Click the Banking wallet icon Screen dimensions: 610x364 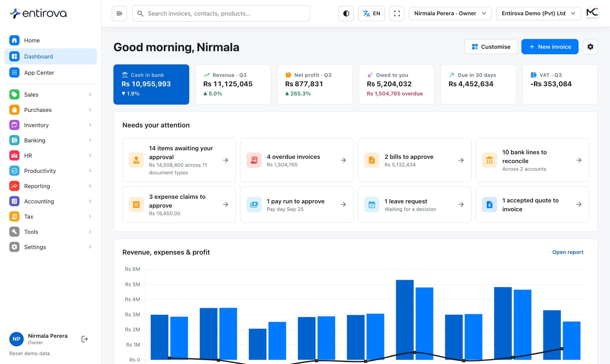14,140
